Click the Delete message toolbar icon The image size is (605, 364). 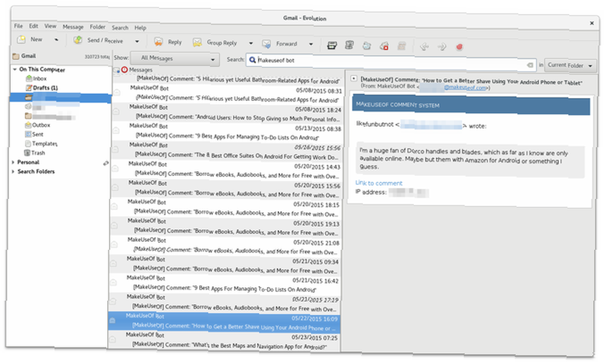(x=349, y=45)
